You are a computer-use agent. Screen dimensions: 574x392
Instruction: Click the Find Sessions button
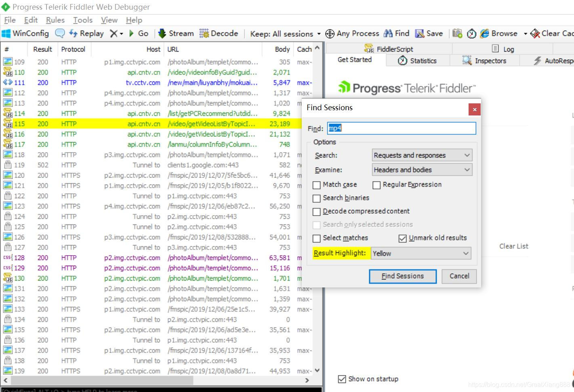(402, 276)
